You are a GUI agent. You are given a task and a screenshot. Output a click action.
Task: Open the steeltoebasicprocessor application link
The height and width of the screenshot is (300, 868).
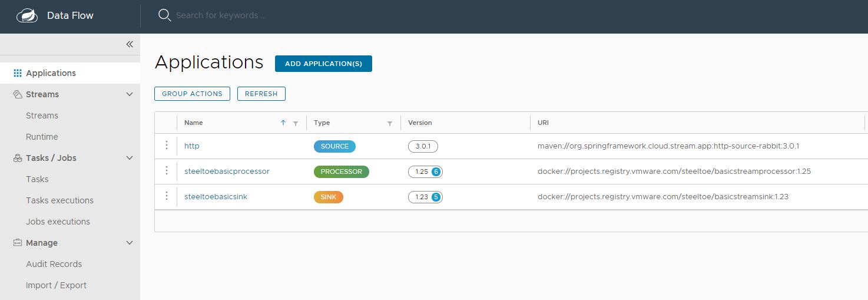(227, 172)
